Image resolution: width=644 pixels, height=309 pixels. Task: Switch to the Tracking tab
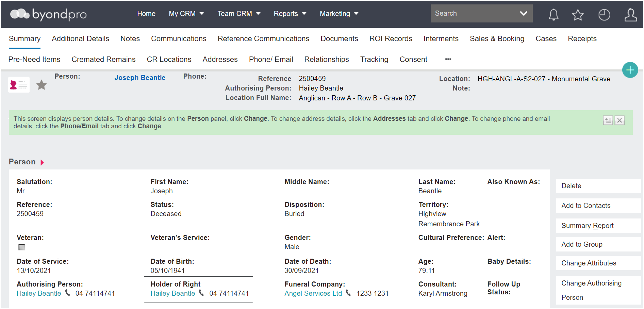[374, 60]
